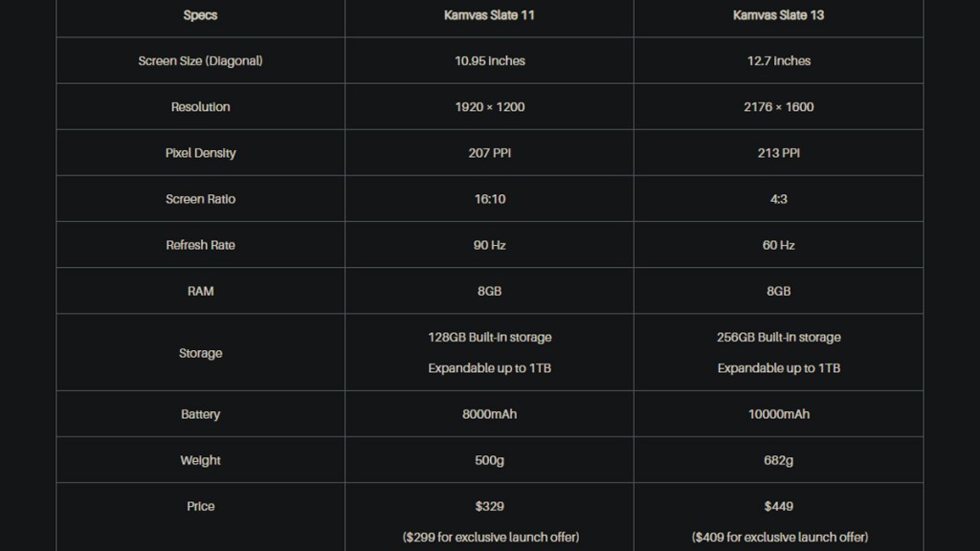
Task: Click the 16:10 screen ratio cell
Action: (x=489, y=199)
